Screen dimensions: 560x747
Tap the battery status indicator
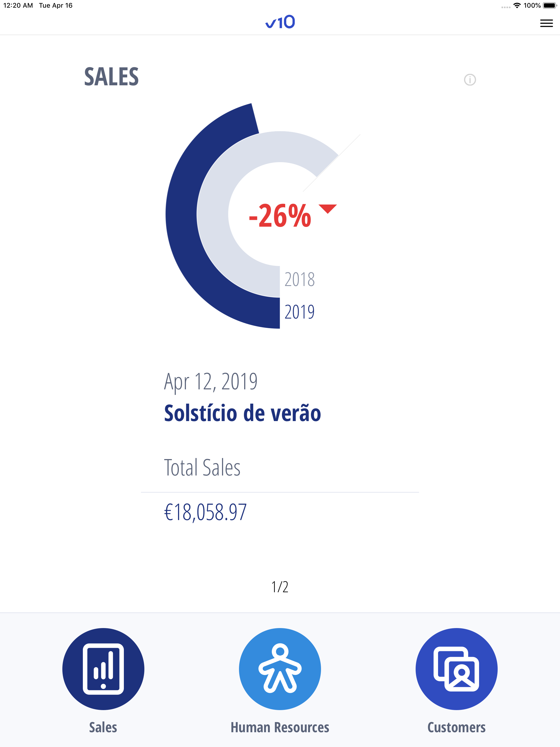(550, 5)
